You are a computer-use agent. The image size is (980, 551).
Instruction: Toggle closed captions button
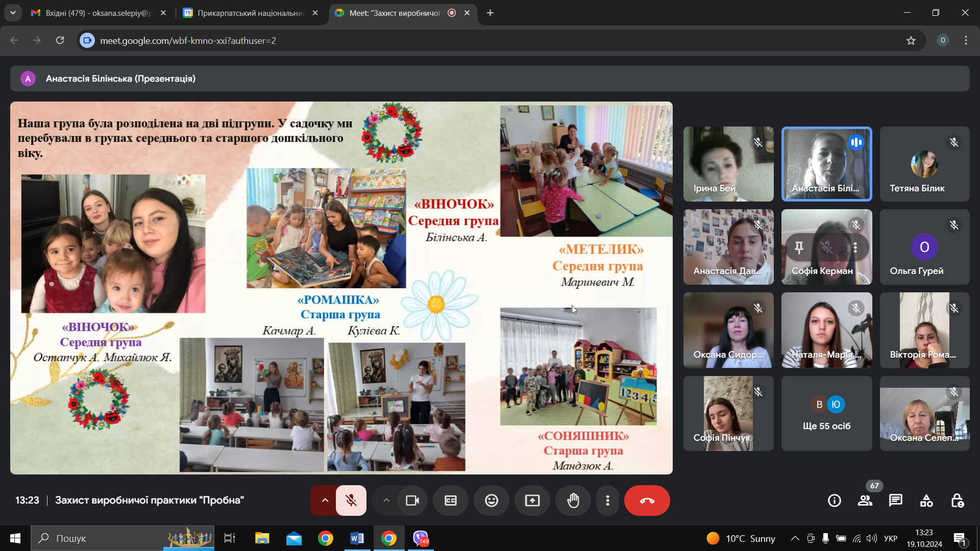click(450, 500)
